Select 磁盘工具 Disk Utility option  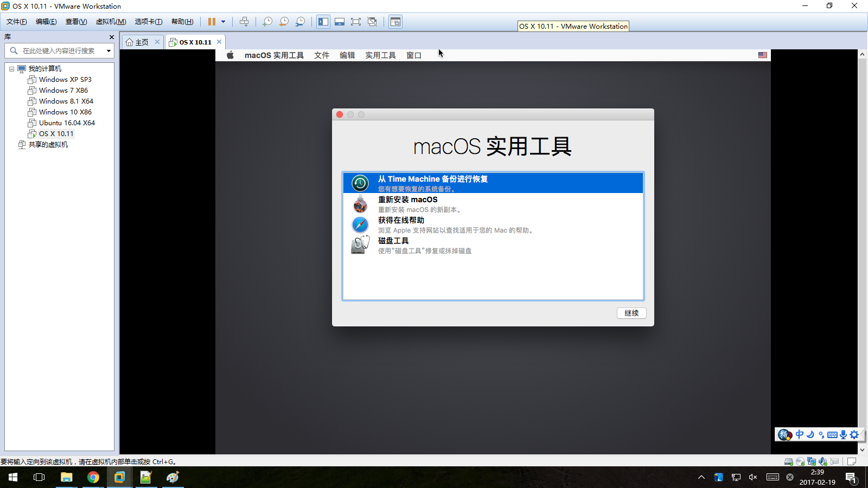[x=493, y=245]
